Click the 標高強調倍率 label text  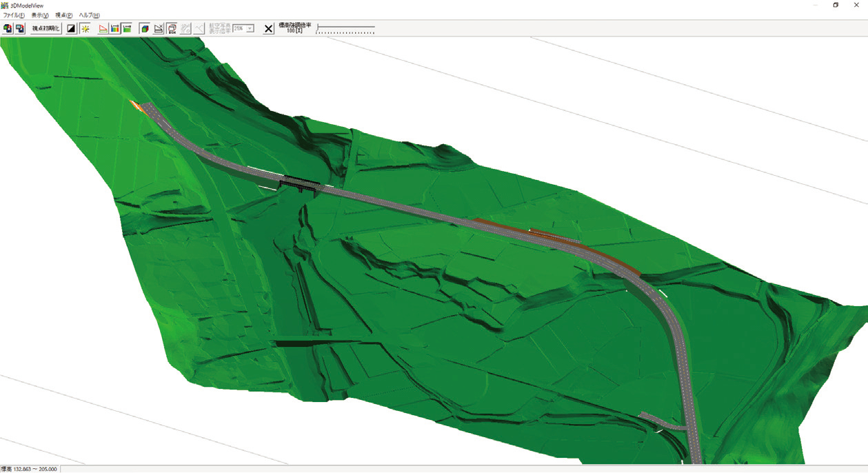(x=296, y=26)
